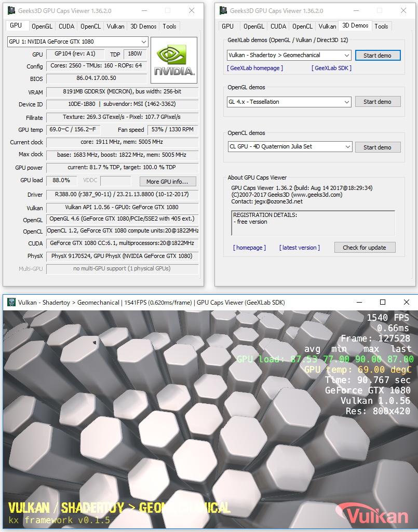Maximize the Vulkan demo window
Image resolution: width=418 pixels, height=532 pixels.
click(x=383, y=302)
